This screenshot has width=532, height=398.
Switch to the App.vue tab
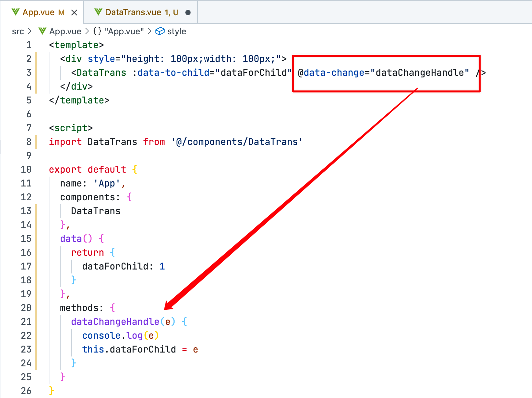coord(42,12)
